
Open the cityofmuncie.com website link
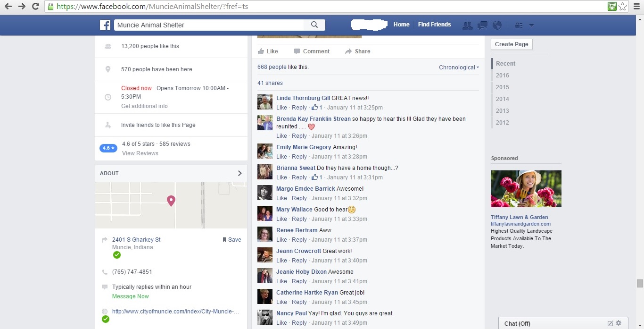pyautogui.click(x=175, y=312)
